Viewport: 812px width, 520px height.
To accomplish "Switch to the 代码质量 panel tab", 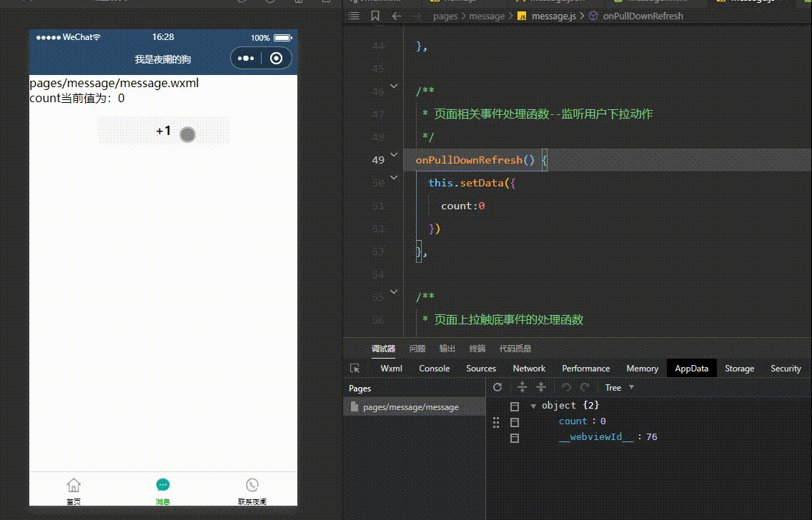I will [x=515, y=349].
